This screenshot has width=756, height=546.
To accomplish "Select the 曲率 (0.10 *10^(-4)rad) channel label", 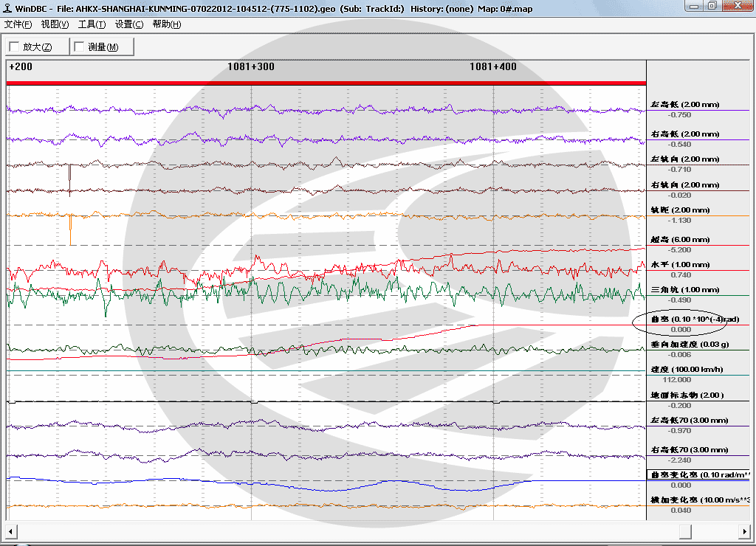I will pos(695,319).
